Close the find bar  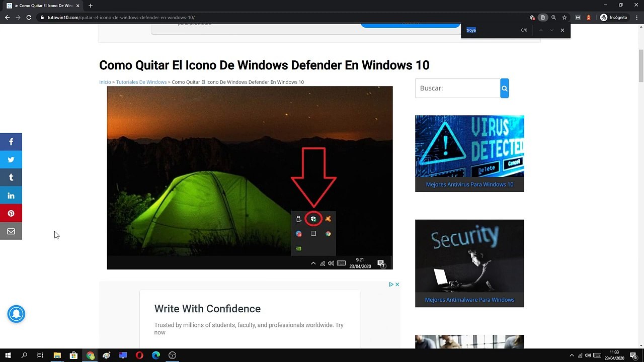562,30
